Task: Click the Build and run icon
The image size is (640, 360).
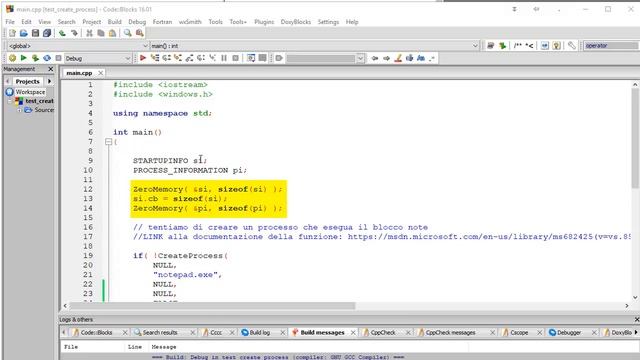Action: (x=36, y=58)
